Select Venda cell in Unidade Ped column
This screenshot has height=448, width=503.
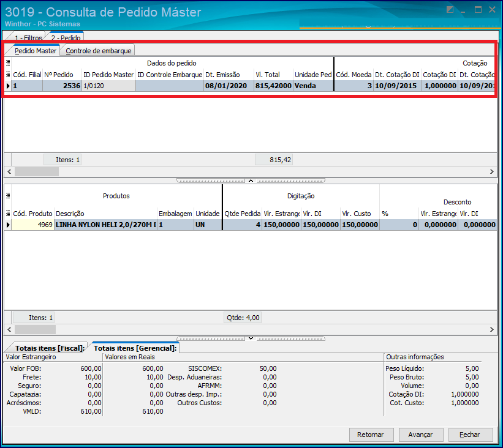313,86
